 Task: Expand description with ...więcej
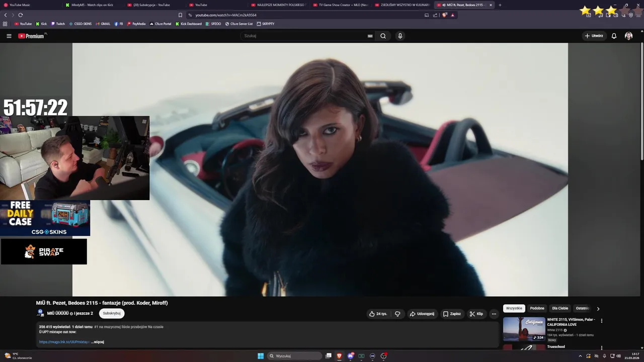tap(98, 342)
